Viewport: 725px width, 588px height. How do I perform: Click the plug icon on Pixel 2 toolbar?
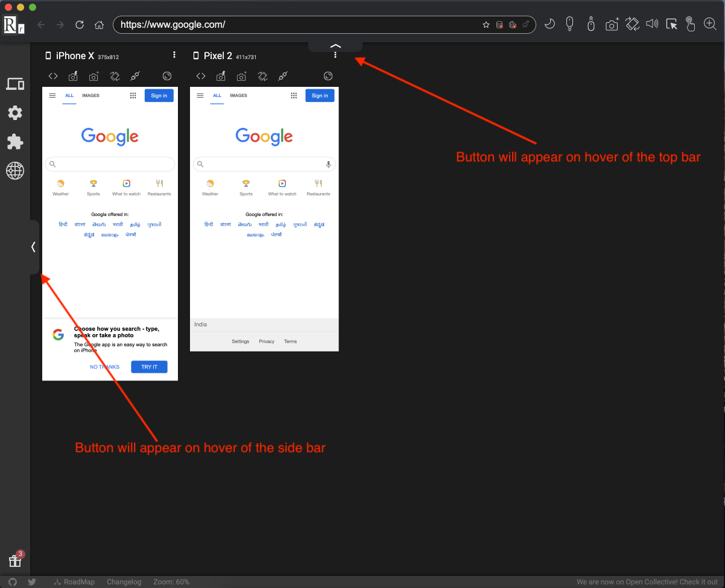click(283, 76)
